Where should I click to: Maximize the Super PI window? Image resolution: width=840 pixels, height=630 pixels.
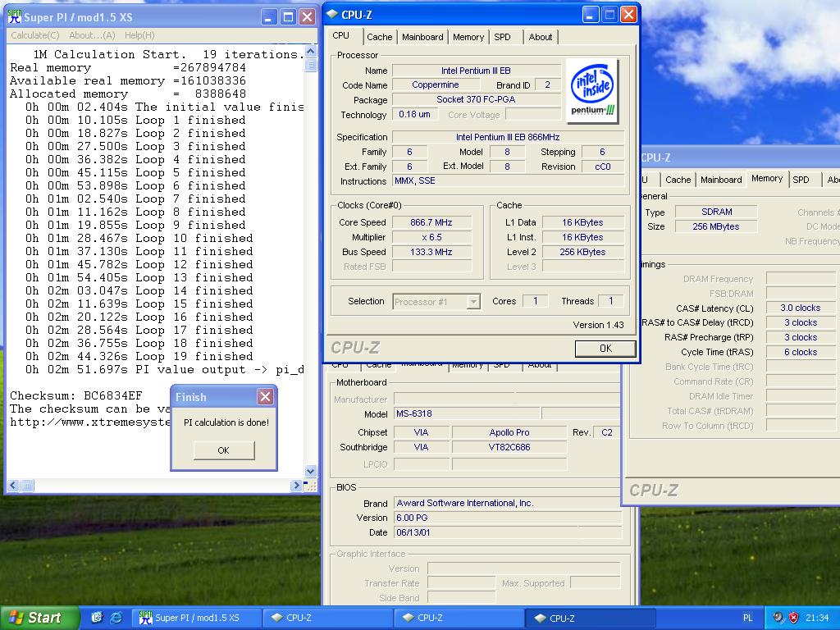288,17
